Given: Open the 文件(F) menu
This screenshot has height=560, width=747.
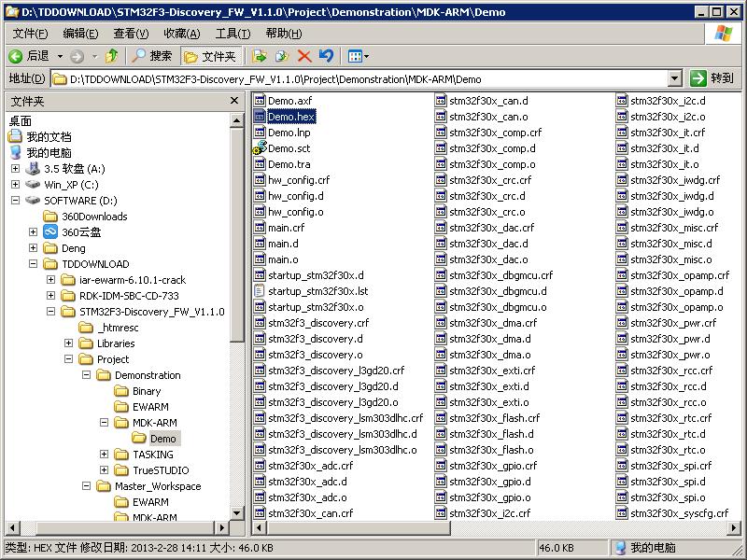Looking at the screenshot, I should pos(30,34).
